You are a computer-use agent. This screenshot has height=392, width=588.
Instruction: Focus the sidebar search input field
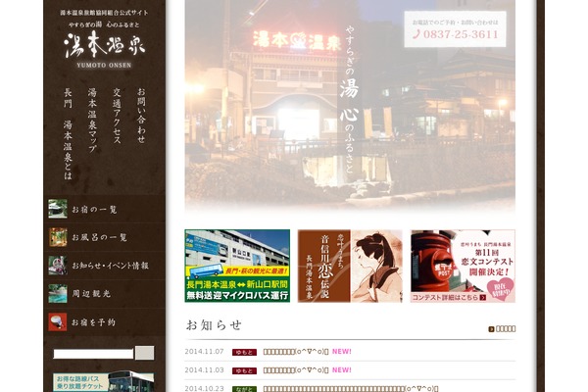[x=93, y=354]
